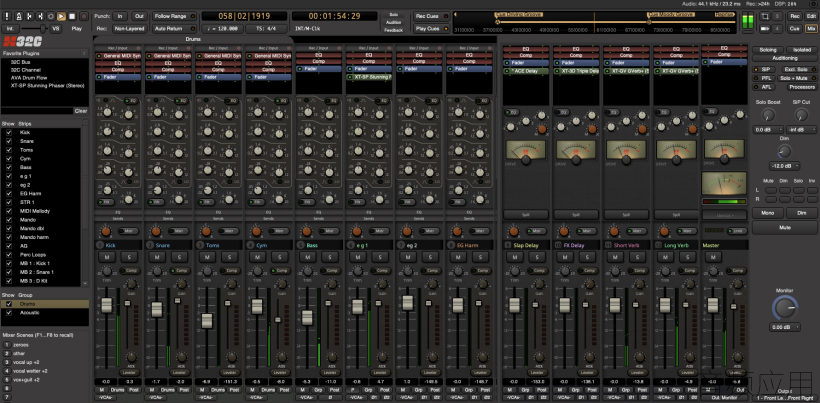This screenshot has width=820, height=403.
Task: Open XT-3D Triple Delay plugin slot
Action: point(576,71)
